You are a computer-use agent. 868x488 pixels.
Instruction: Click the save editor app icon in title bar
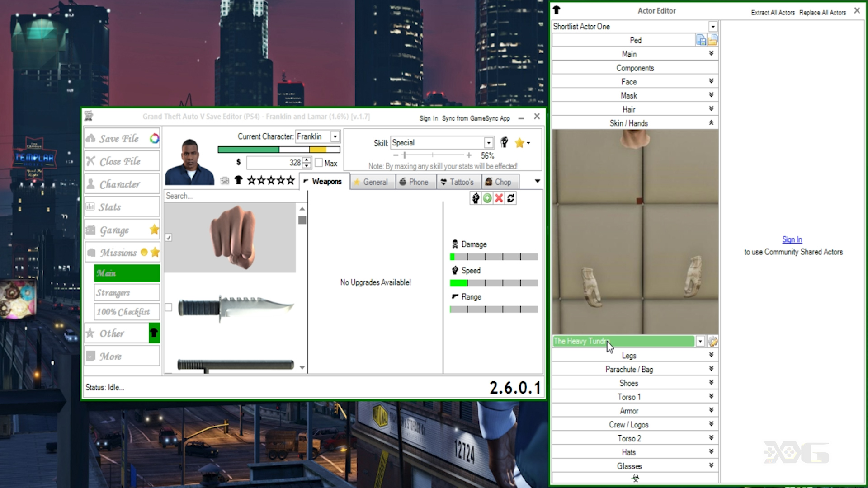89,116
